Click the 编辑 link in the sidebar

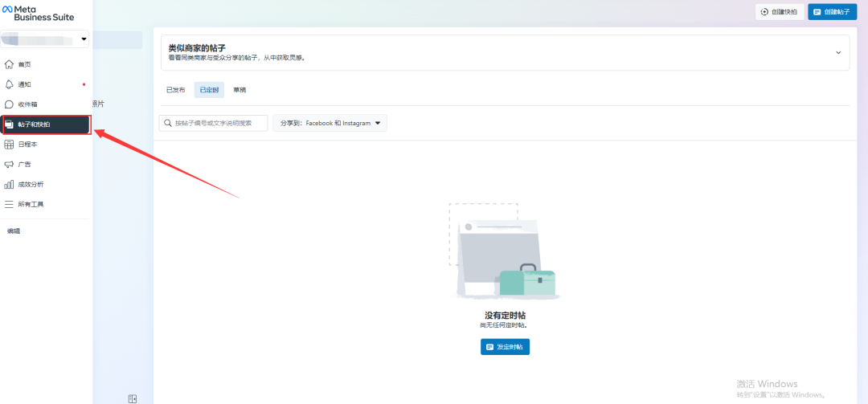pyautogui.click(x=14, y=231)
